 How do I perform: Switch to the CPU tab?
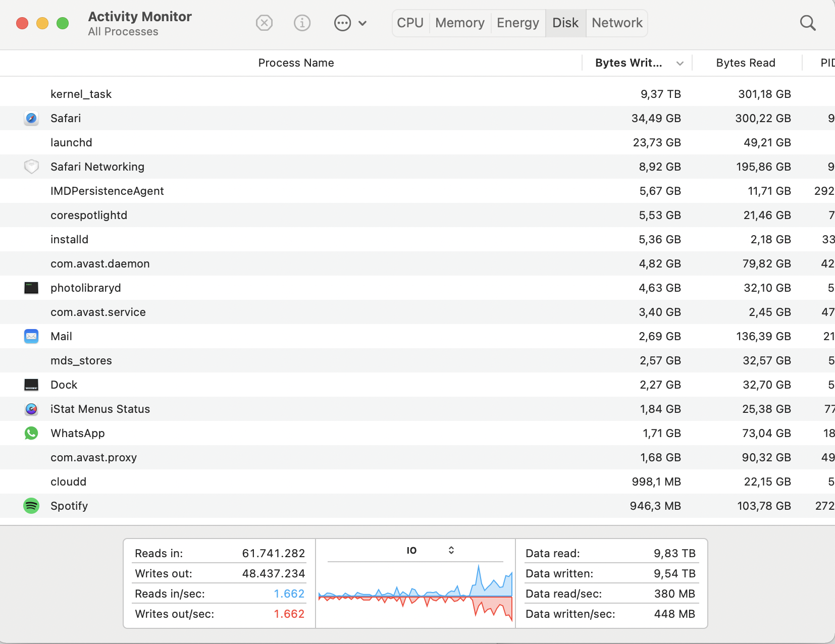[410, 23]
